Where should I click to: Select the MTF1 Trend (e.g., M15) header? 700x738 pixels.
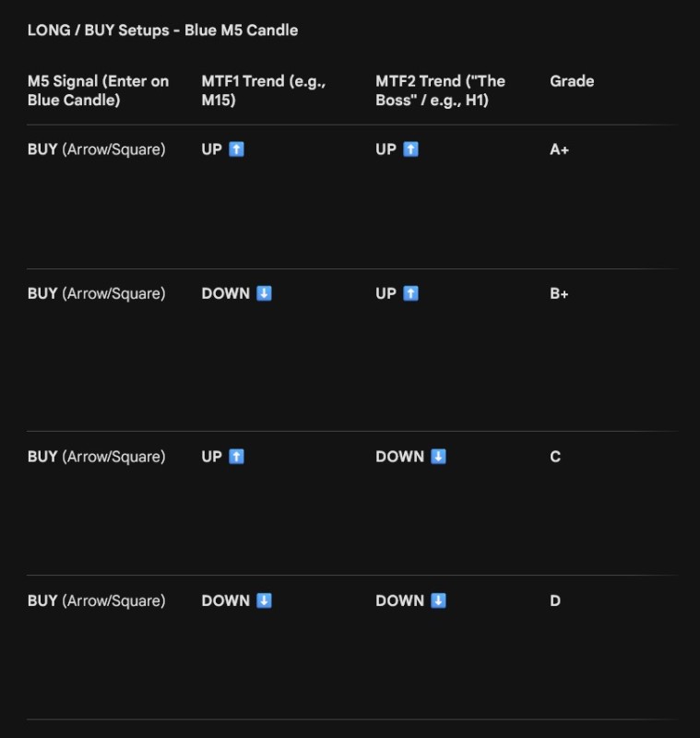coord(264,90)
